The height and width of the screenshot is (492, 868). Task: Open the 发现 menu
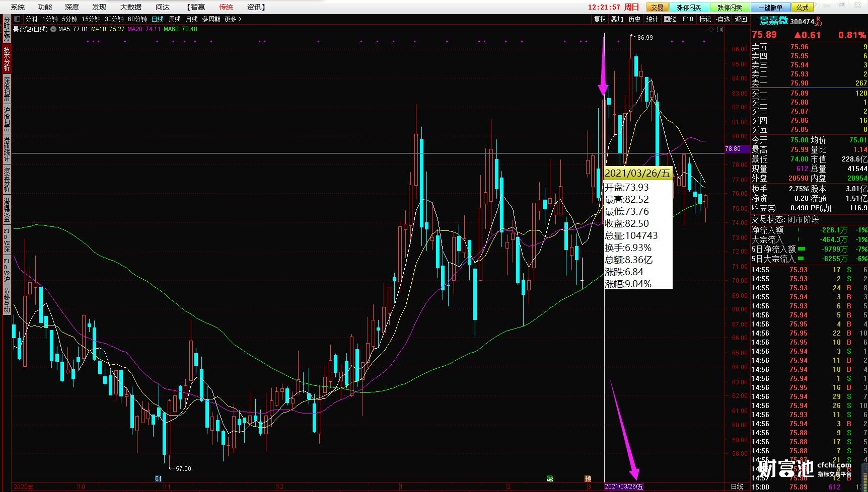tap(99, 7)
